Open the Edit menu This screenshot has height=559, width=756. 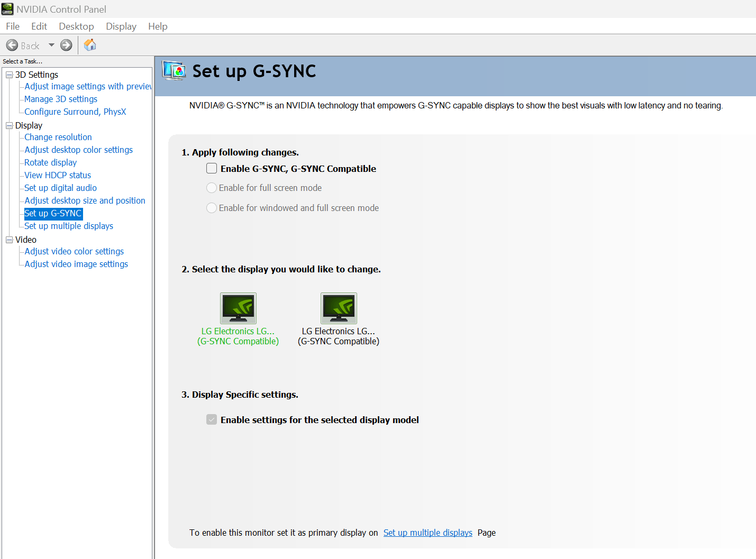point(39,26)
